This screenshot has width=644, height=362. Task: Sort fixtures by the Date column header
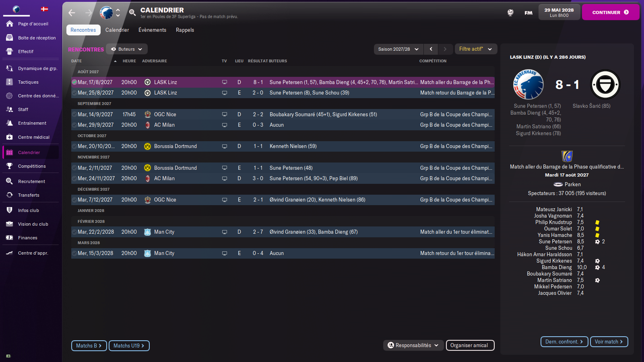coord(76,61)
